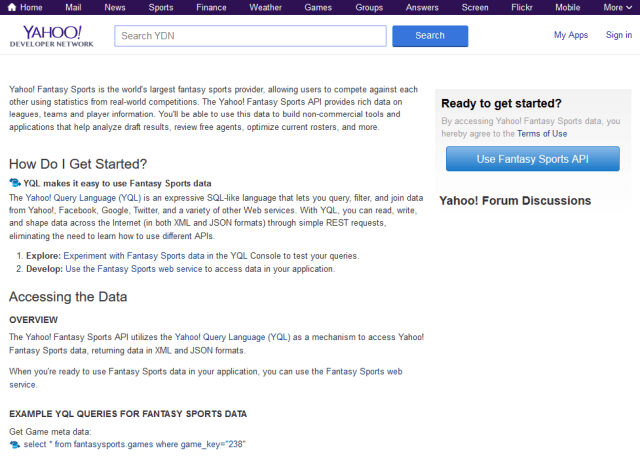
Task: Click YQL icon beside the select games query
Action: pyautogui.click(x=15, y=444)
